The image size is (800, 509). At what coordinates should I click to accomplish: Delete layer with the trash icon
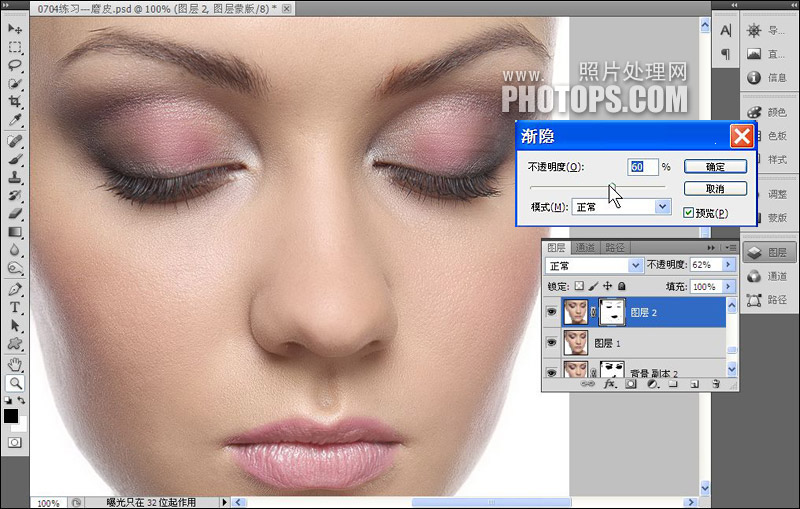pos(716,384)
